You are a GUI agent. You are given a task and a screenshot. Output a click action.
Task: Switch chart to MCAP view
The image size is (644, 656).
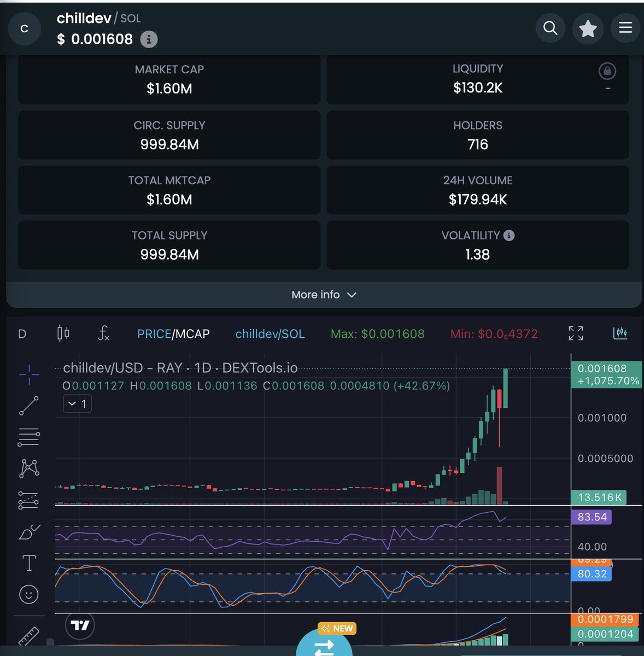point(192,334)
